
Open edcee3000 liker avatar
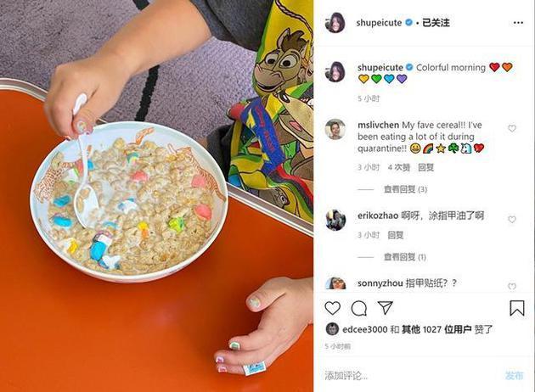click(332, 329)
